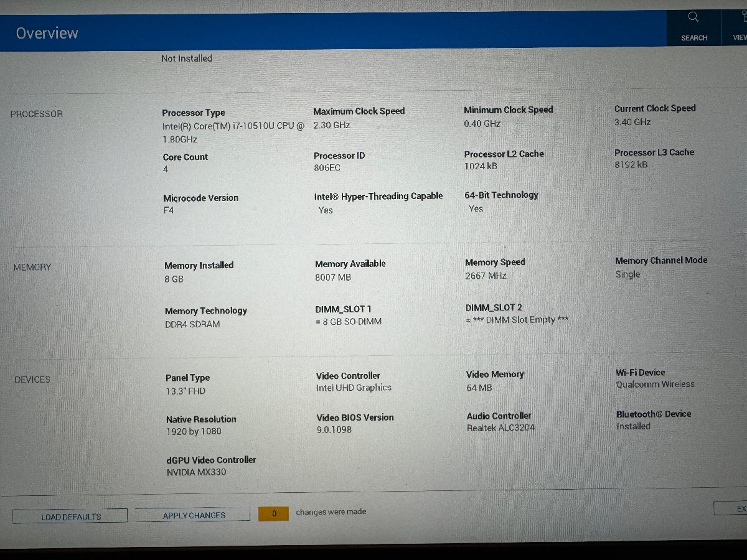Viewport: 747px width, 560px height.
Task: Click the 64-Bit Technology label
Action: 501,195
